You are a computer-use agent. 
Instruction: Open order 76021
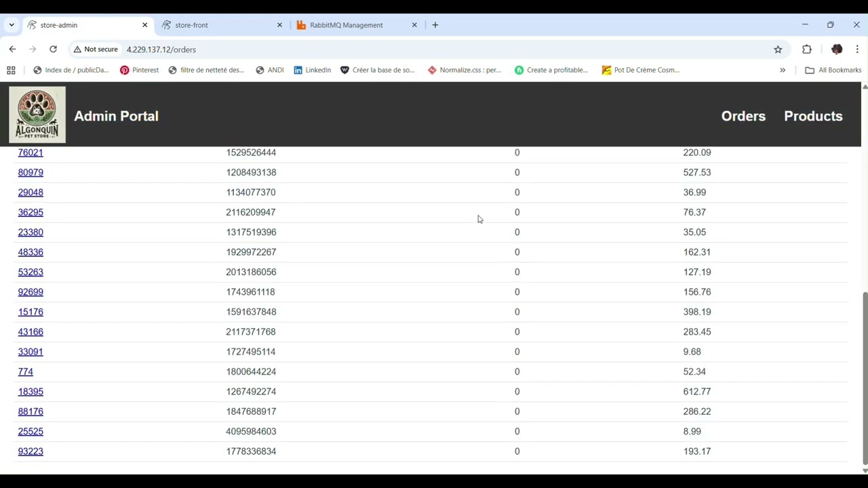(31, 152)
